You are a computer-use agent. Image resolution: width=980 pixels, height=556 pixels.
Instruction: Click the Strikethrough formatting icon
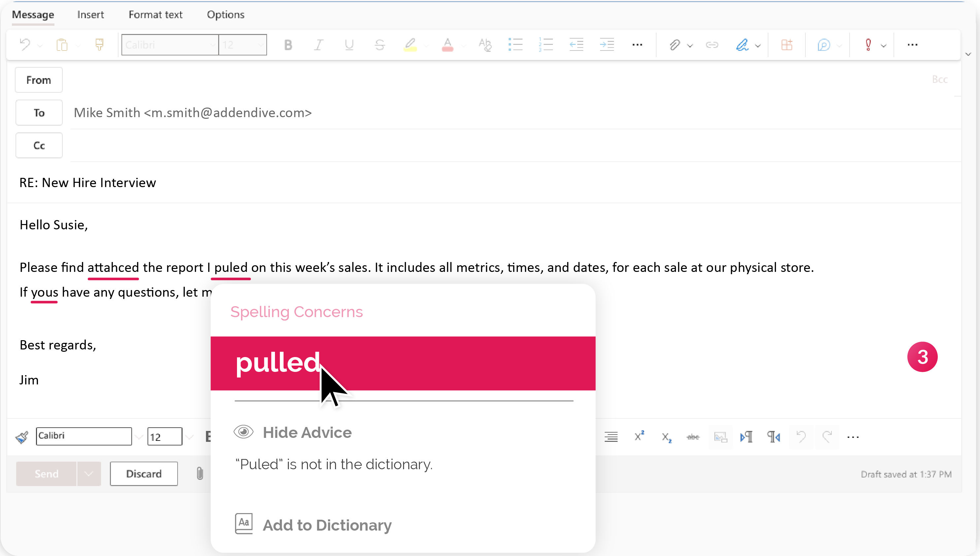[x=380, y=45]
